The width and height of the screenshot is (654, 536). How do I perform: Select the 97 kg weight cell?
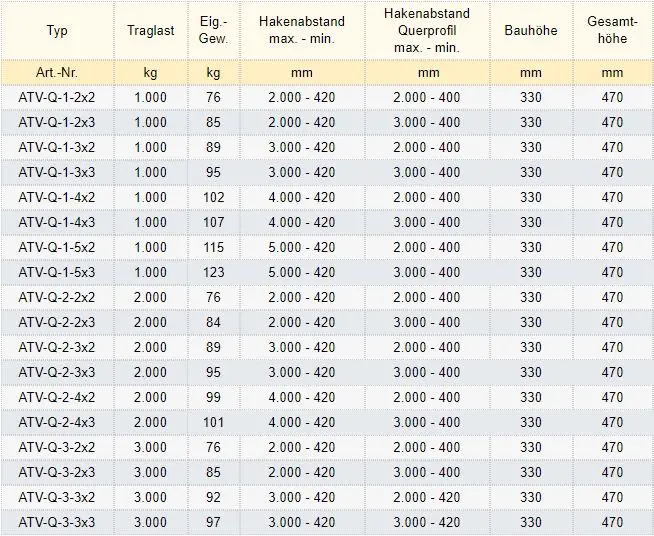coord(213,522)
